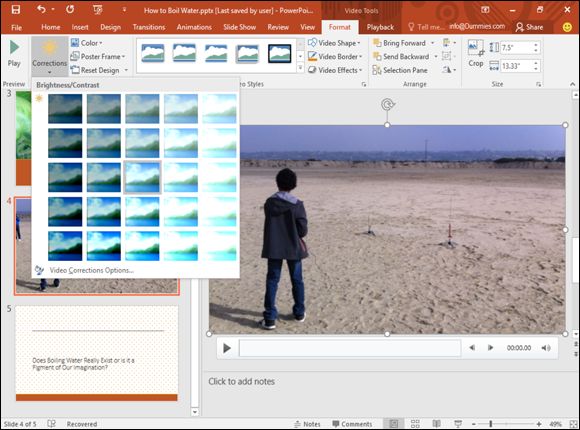Open the Transitions tab

tap(149, 27)
